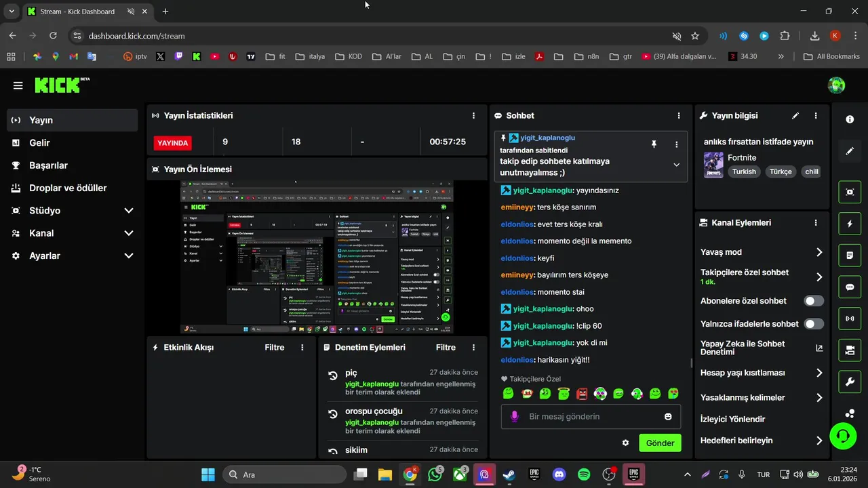
Task: Open Steam from the taskbar
Action: [509, 474]
